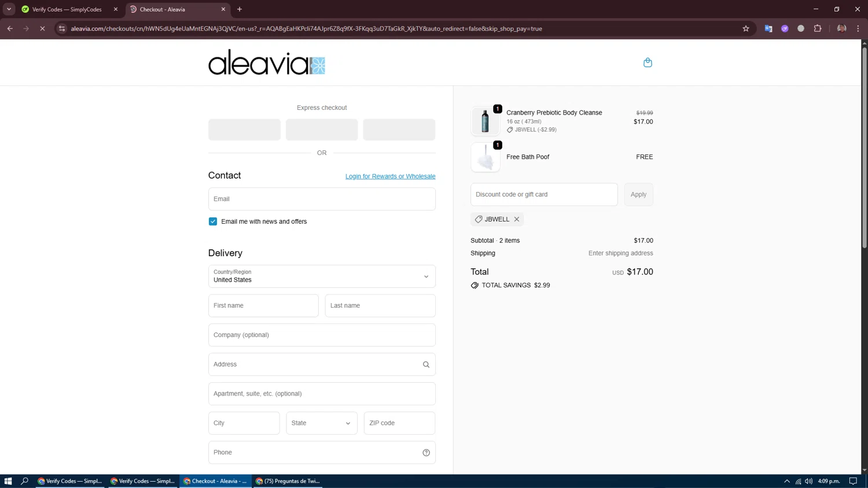
Task: Click the TOTAL SAVINGS tag icon
Action: click(475, 286)
